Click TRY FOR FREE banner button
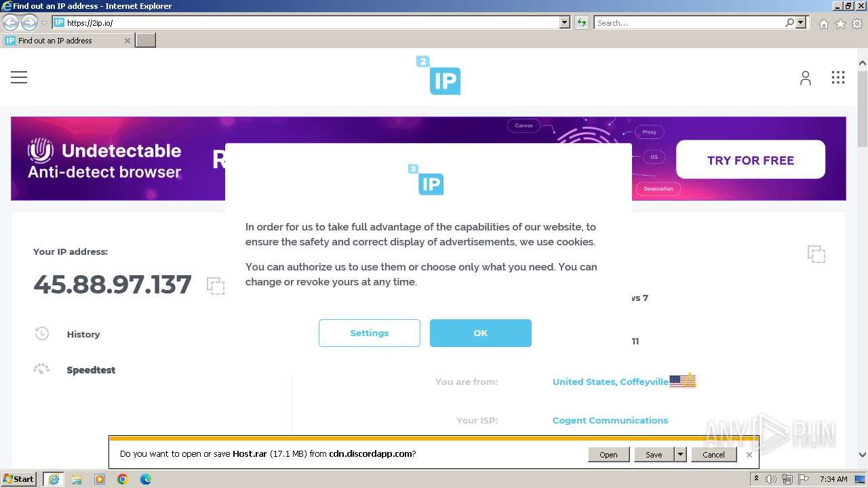The image size is (868, 488). 751,160
